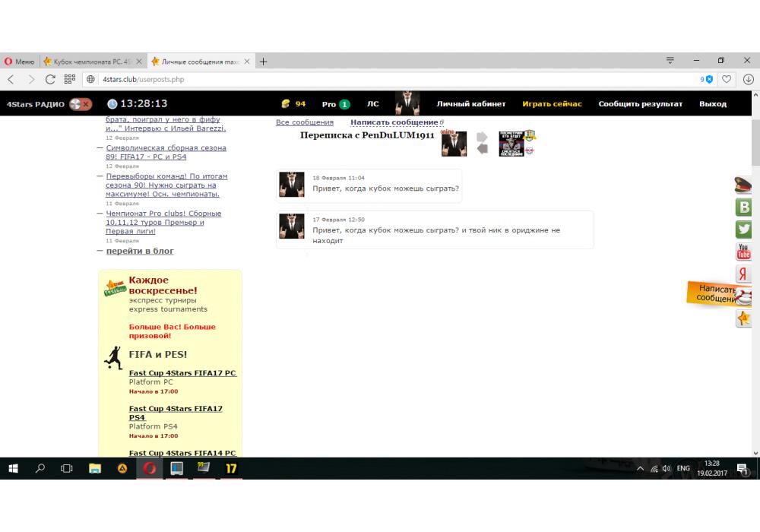Toggle the 4Stars Radio player switch
This screenshot has height=532, width=760.
pyautogui.click(x=80, y=104)
